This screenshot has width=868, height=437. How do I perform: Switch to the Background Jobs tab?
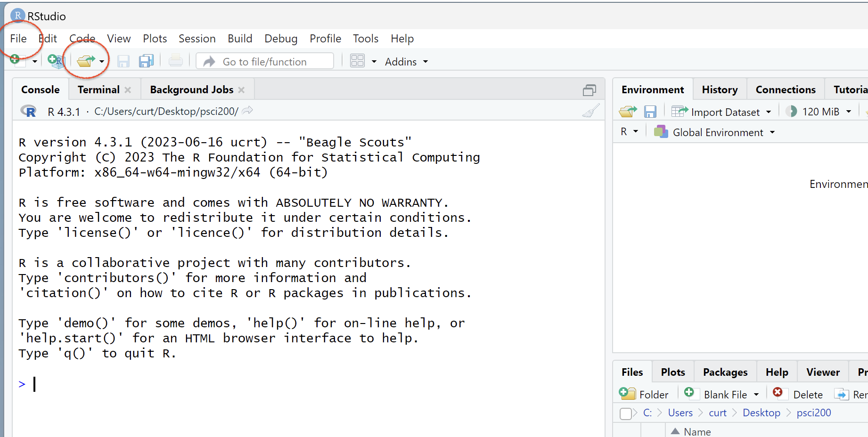pyautogui.click(x=192, y=89)
